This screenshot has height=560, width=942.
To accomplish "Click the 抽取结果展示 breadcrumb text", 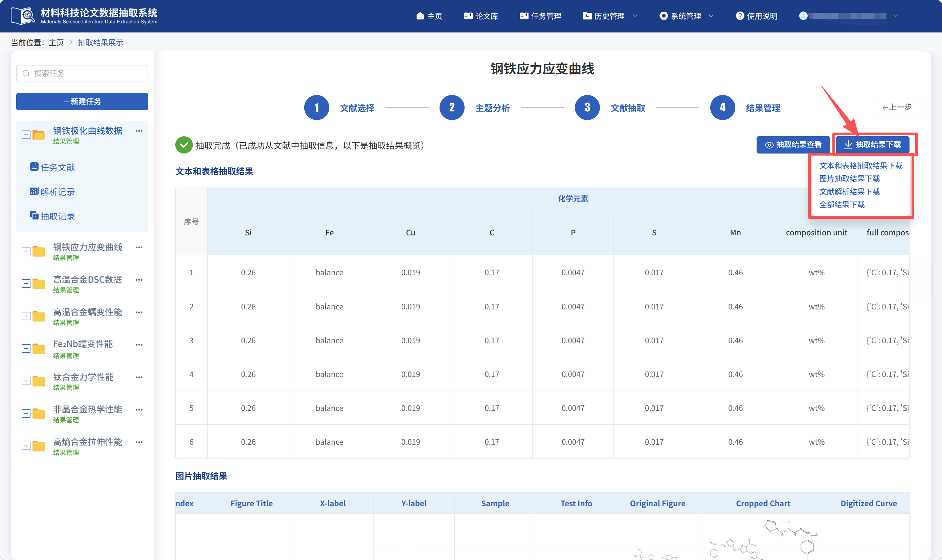I will pos(100,43).
